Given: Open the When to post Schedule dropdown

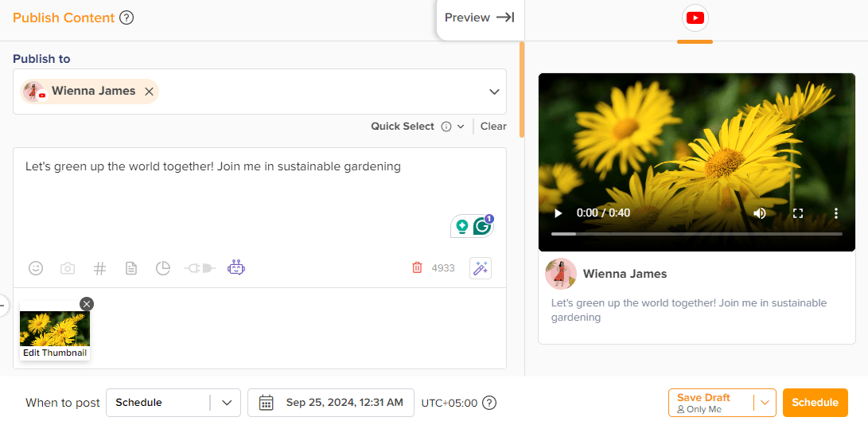Looking at the screenshot, I should pos(173,403).
